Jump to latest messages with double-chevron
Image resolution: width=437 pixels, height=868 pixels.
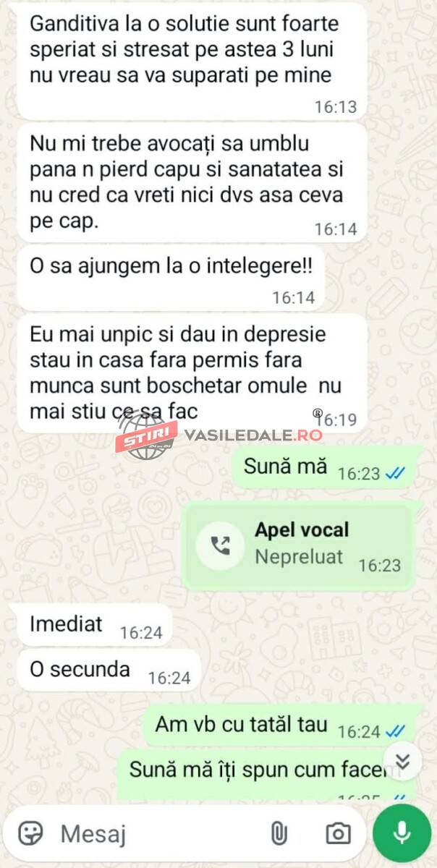(x=404, y=761)
